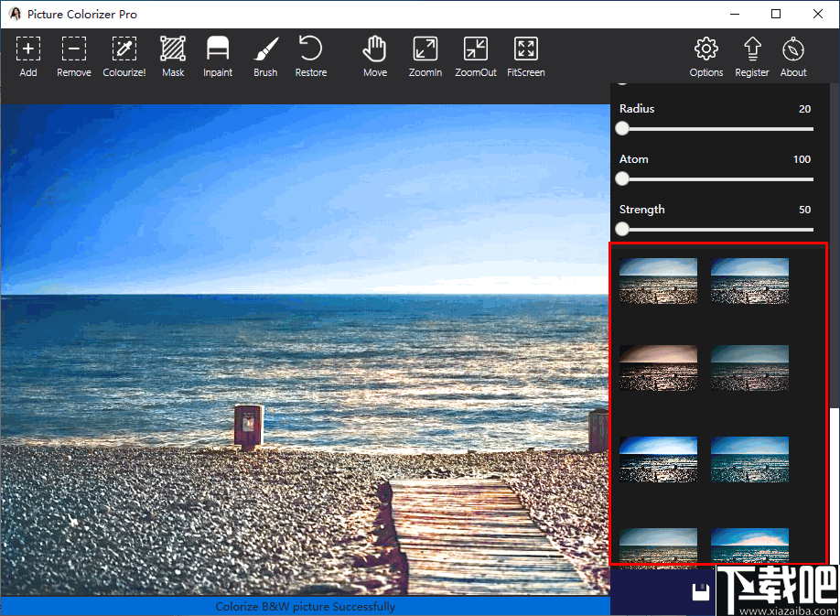Image resolution: width=840 pixels, height=616 pixels.
Task: Set the Strength slider value
Action: [x=623, y=229]
